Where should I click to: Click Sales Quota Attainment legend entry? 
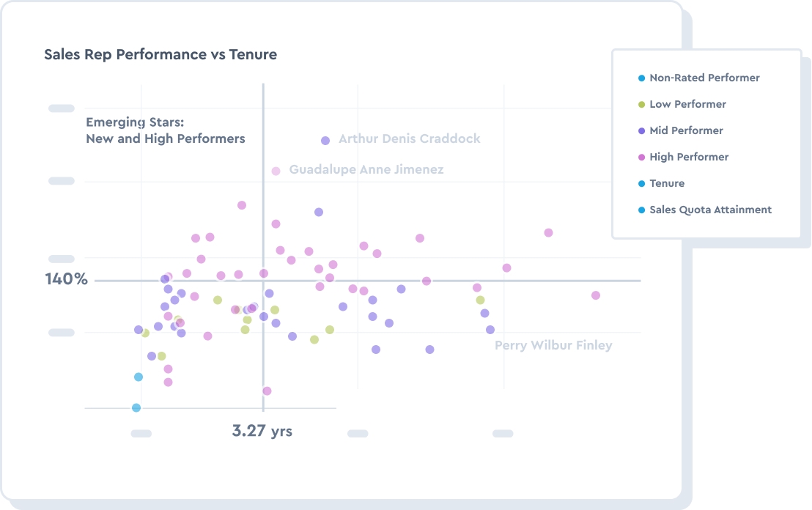710,210
